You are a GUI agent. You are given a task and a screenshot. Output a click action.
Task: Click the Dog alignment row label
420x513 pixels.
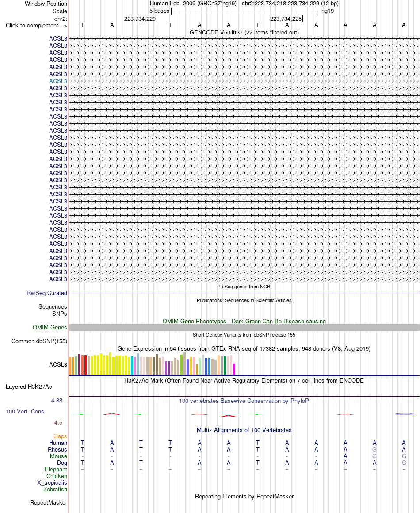coord(62,463)
